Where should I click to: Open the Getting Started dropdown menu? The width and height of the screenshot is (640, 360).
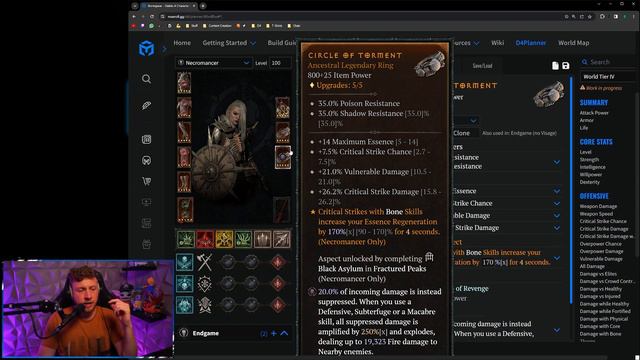[229, 43]
